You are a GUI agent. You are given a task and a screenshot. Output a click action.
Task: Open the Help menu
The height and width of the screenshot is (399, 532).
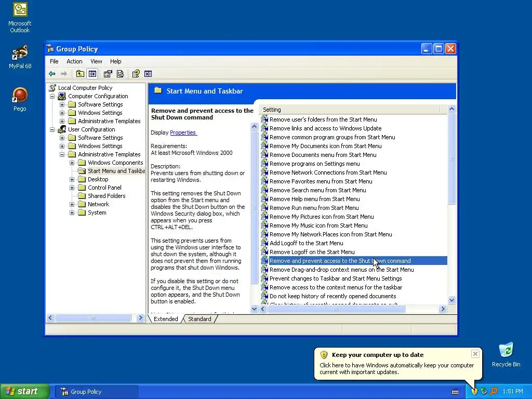[x=116, y=61]
